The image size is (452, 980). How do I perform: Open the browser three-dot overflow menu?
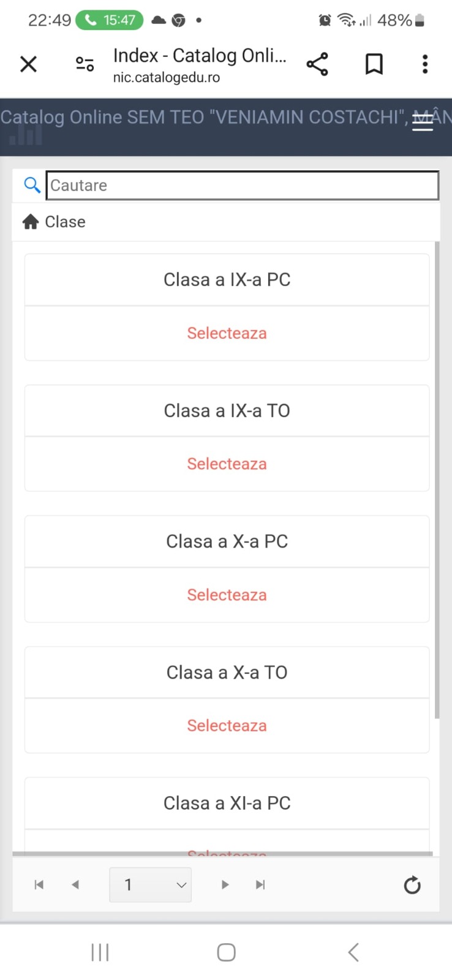click(425, 64)
